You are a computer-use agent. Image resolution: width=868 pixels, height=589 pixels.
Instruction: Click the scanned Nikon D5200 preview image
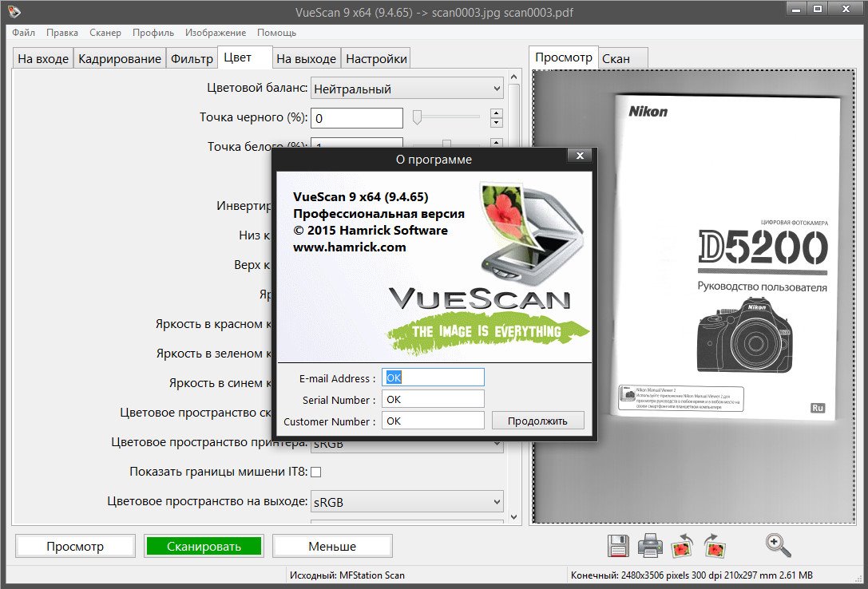click(x=694, y=296)
